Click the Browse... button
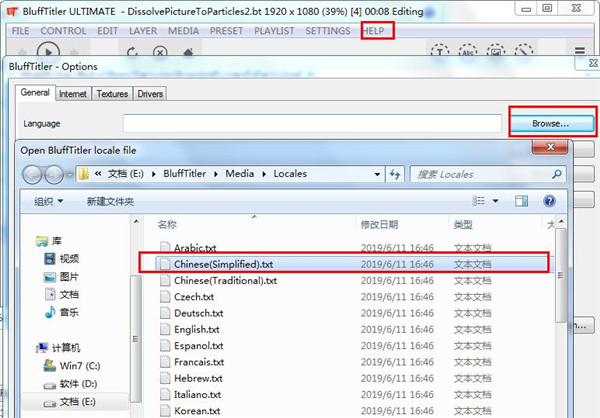Image resolution: width=600 pixels, height=418 pixels. [x=551, y=123]
